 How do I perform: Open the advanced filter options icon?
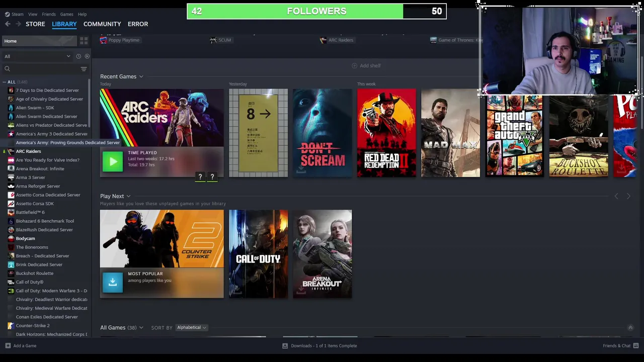tap(84, 69)
